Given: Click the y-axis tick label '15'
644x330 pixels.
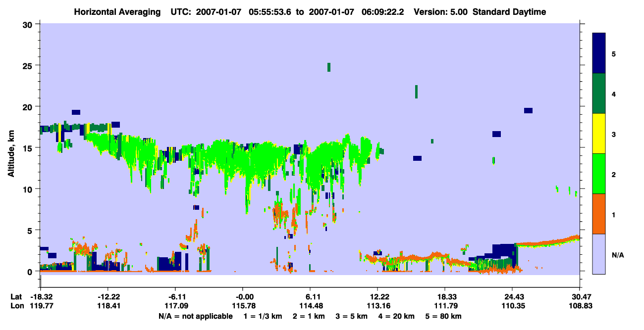Looking at the screenshot, I should pos(29,148).
